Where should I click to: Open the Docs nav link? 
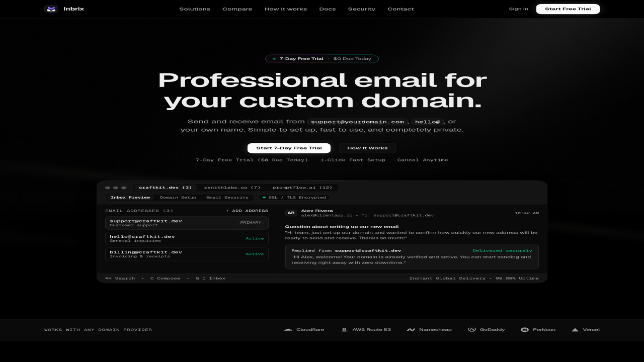[x=328, y=9]
